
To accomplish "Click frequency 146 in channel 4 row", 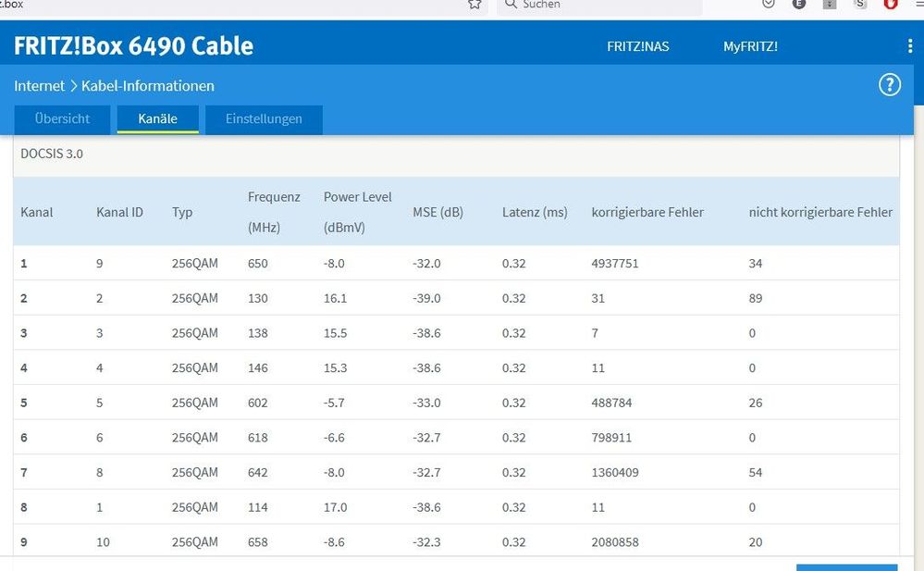I will click(257, 368).
